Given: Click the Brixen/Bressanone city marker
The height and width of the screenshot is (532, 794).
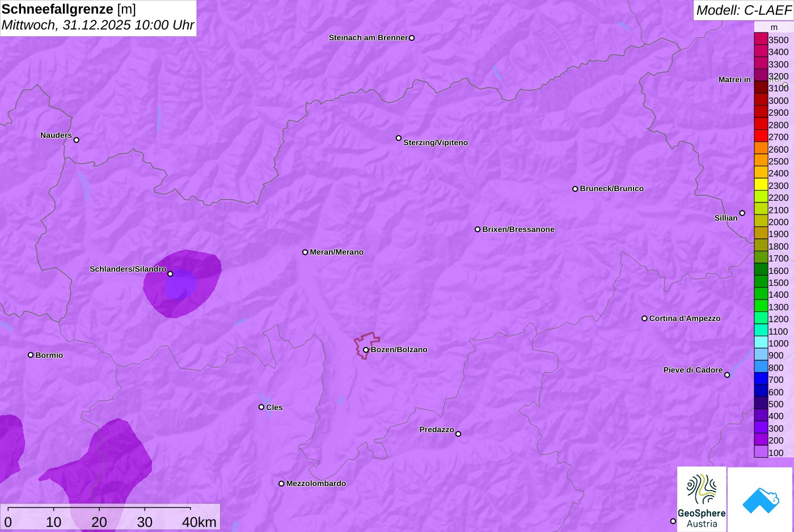Looking at the screenshot, I should [478, 229].
